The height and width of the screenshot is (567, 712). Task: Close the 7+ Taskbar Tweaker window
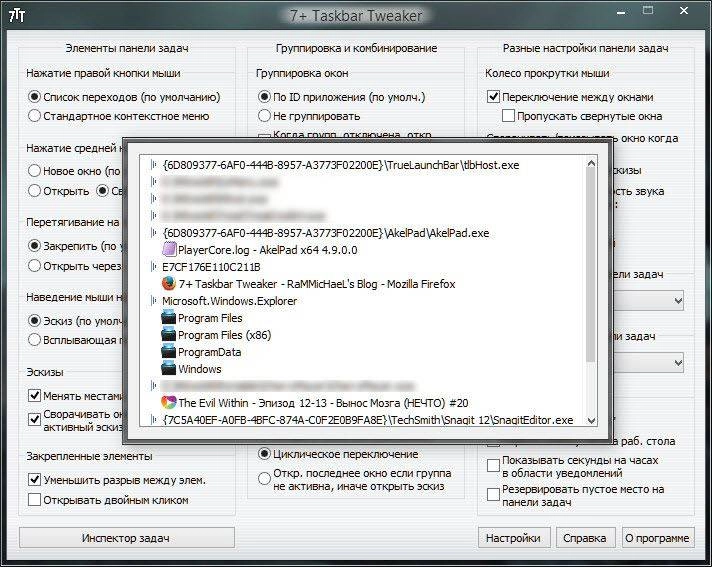coord(684,11)
